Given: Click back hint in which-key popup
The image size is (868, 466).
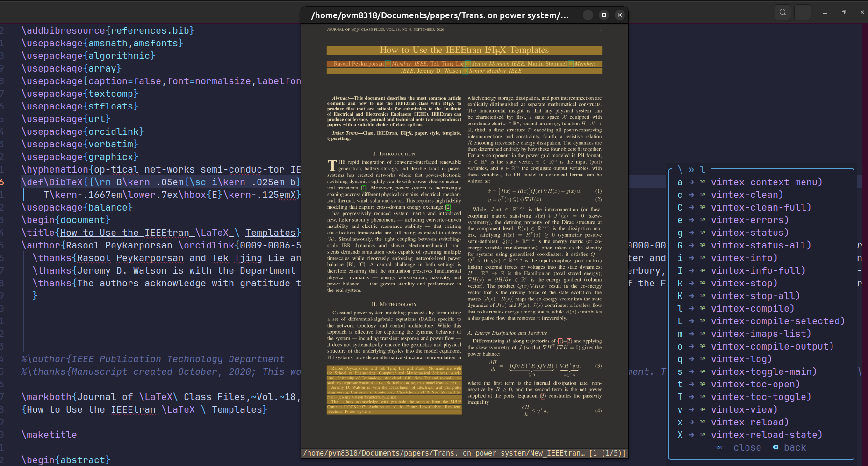Looking at the screenshot, I should [x=795, y=447].
